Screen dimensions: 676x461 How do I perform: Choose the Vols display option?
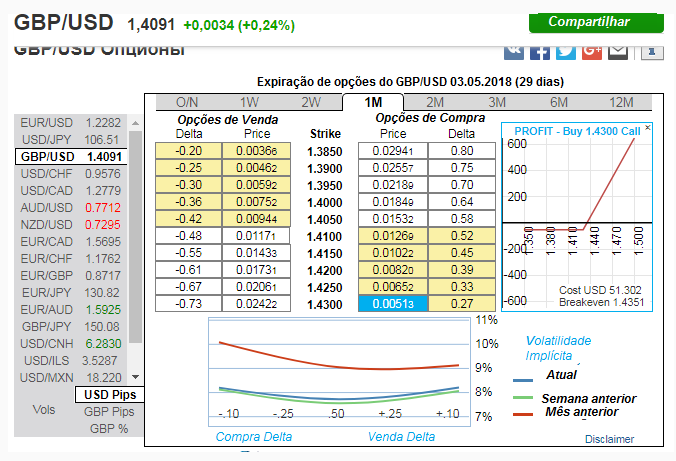point(44,410)
